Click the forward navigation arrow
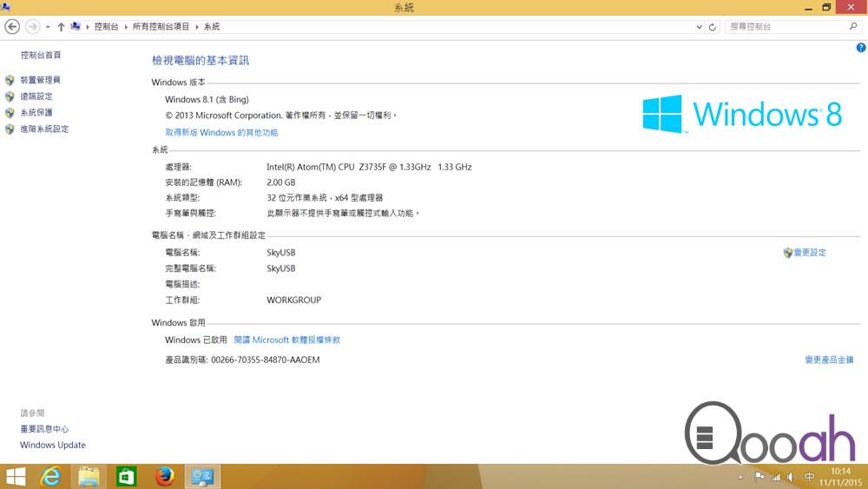The image size is (868, 489). (x=33, y=27)
